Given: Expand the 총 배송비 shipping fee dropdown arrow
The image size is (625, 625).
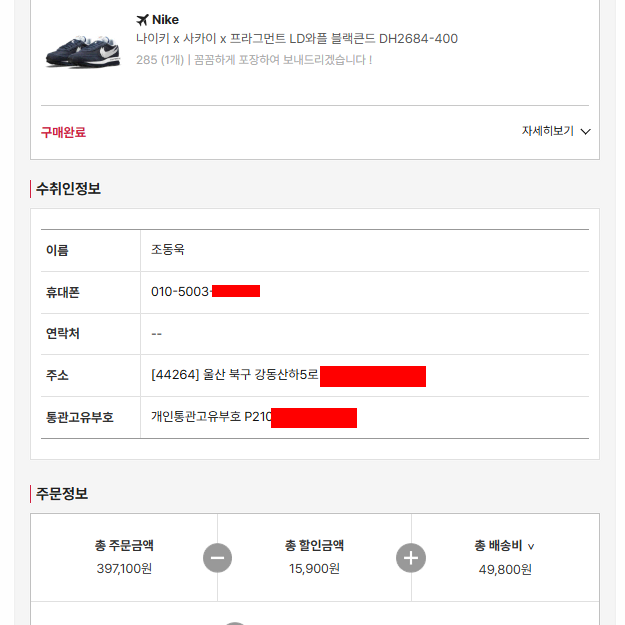Looking at the screenshot, I should [531, 546].
